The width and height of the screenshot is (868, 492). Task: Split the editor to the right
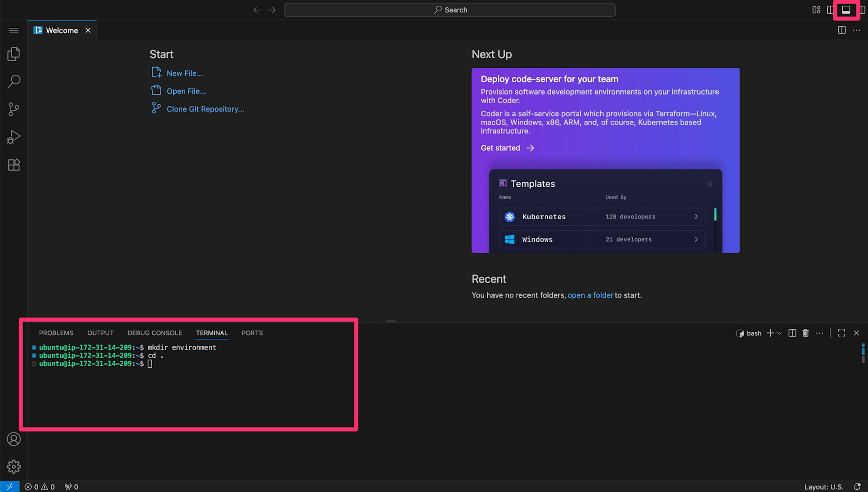coord(842,30)
